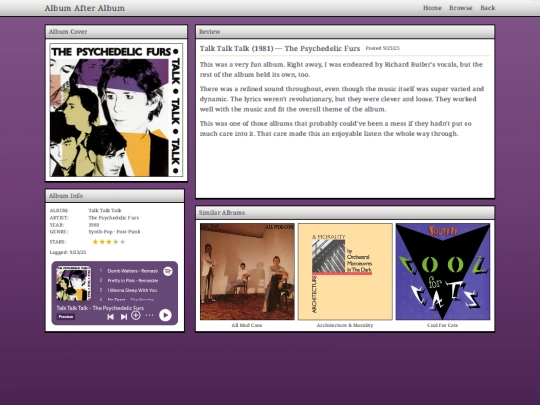Click the Review panel header

(345, 32)
